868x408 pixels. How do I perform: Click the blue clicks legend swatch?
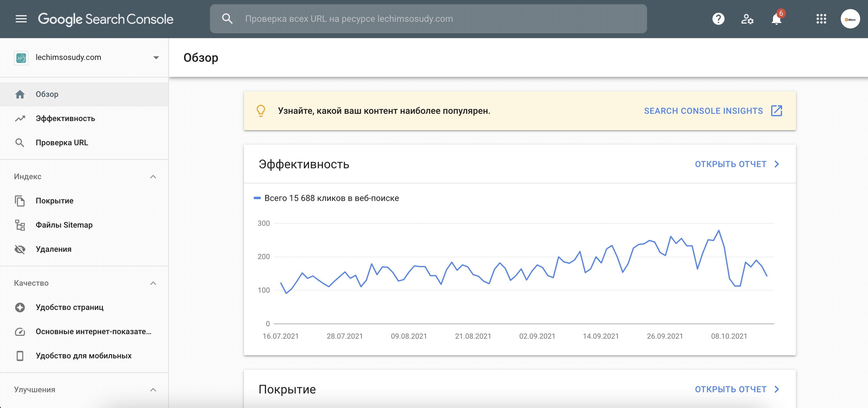pos(257,198)
